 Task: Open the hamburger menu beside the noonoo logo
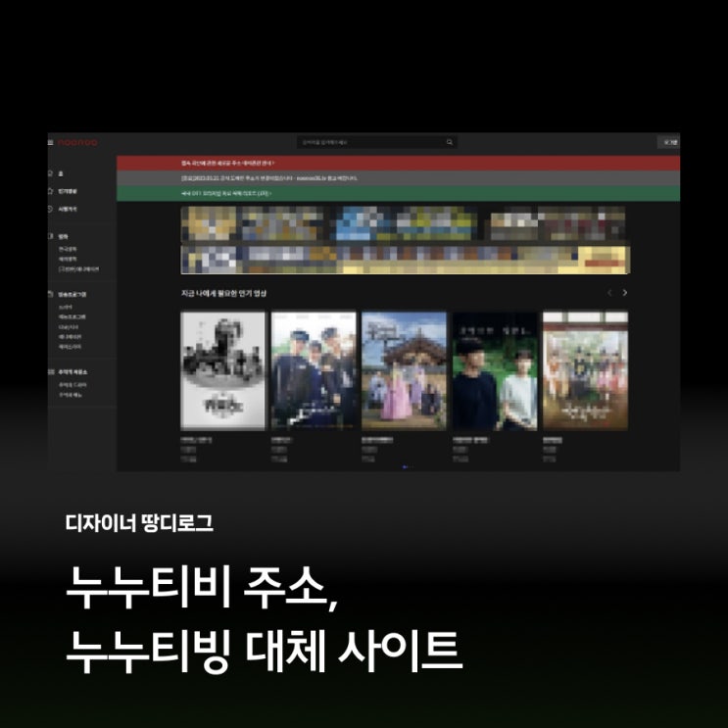pyautogui.click(x=51, y=142)
